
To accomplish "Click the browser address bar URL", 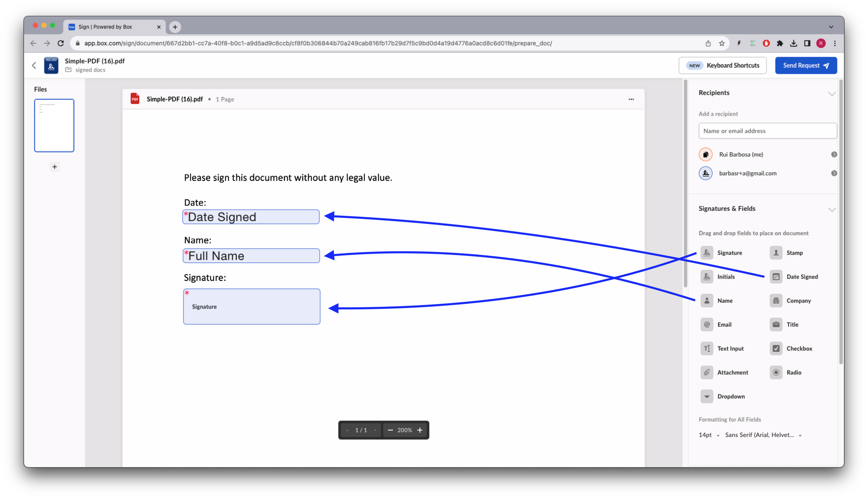I will click(318, 43).
